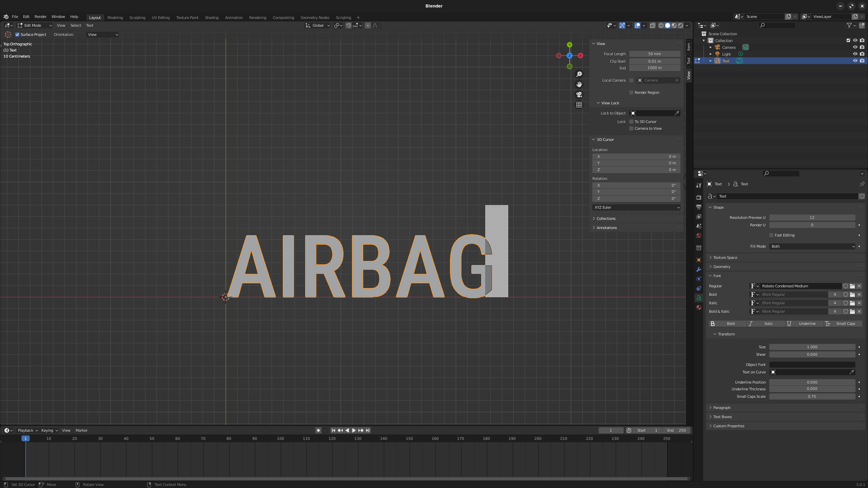The height and width of the screenshot is (488, 868).
Task: Open the Modifier wrench properties tab
Action: [699, 269]
